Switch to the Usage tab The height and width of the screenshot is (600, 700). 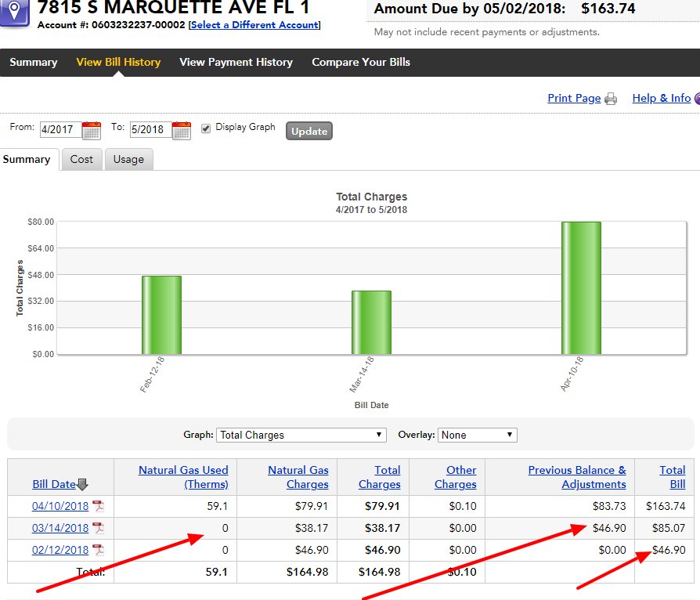[x=128, y=160]
